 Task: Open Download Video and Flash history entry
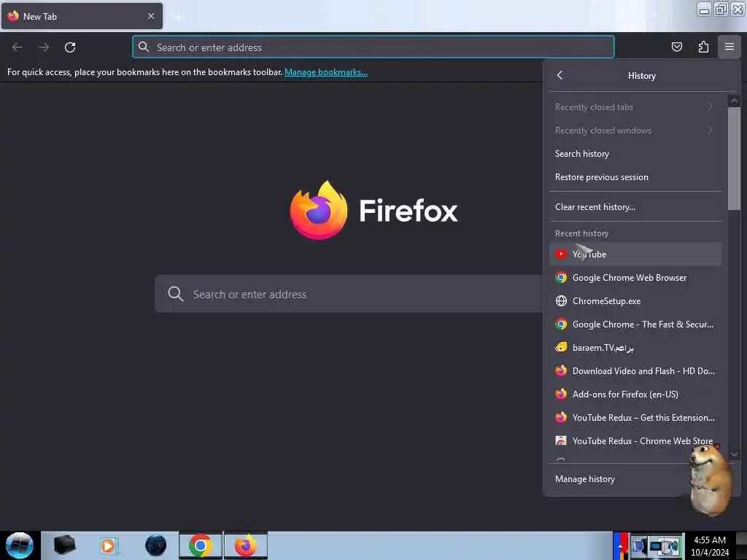(635, 371)
